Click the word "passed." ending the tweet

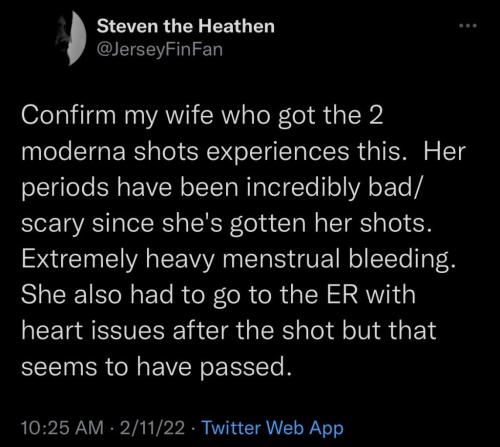pyautogui.click(x=243, y=368)
